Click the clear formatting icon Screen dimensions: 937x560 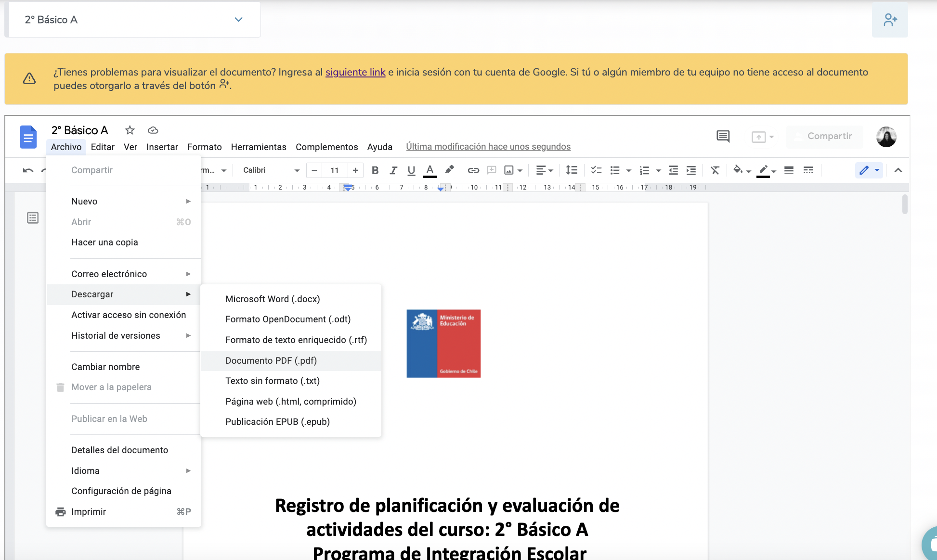tap(715, 170)
